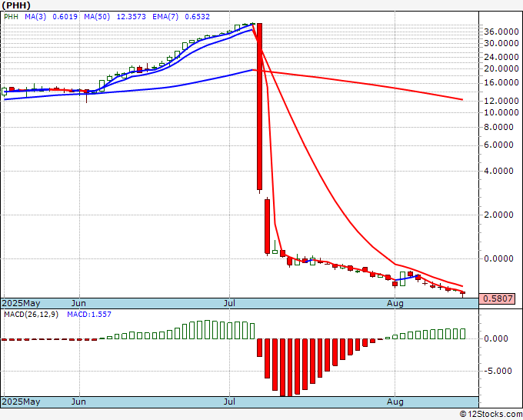523x420 pixels.
Task: Click the EMA(7) indicator label
Action: pos(165,17)
